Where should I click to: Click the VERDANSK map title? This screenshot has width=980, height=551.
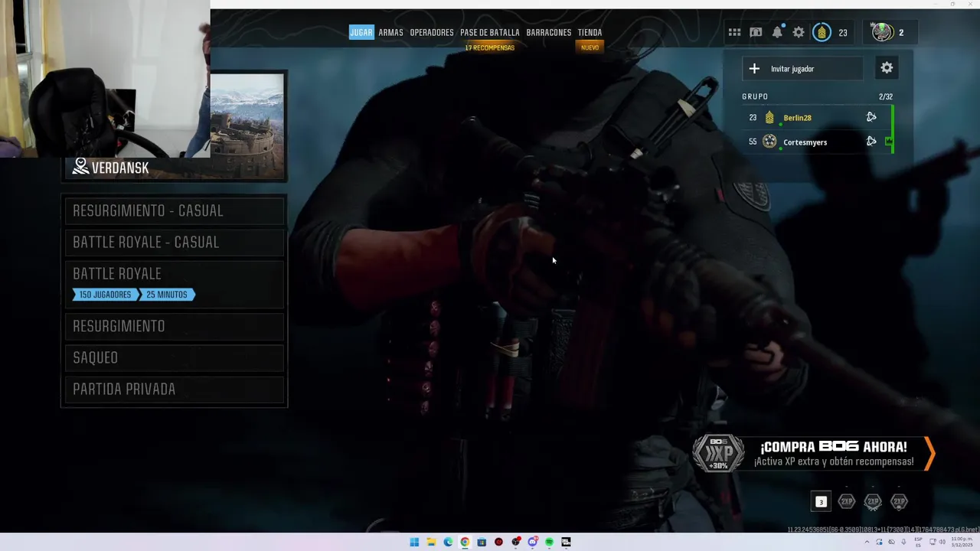tap(120, 168)
